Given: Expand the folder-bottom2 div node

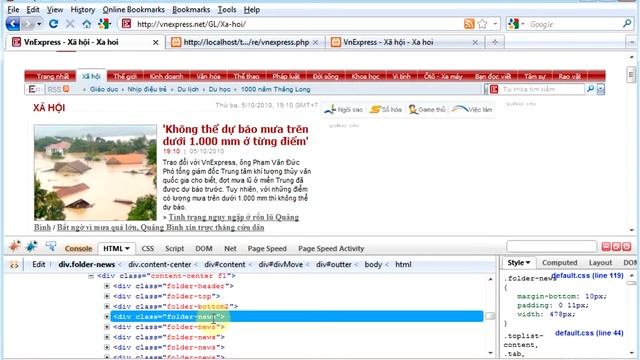Looking at the screenshot, I should 107,307.
